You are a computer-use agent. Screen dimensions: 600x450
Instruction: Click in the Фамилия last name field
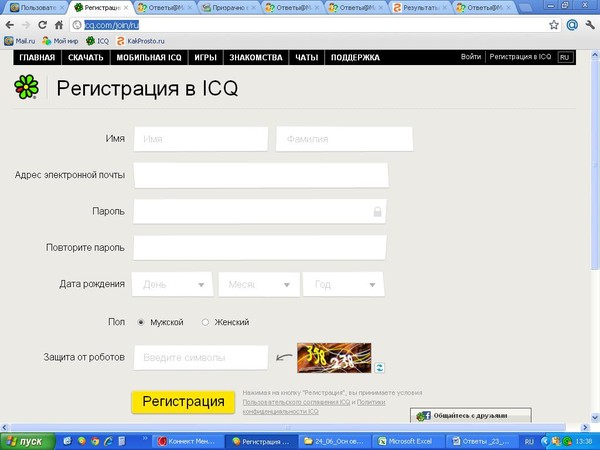[x=344, y=139]
